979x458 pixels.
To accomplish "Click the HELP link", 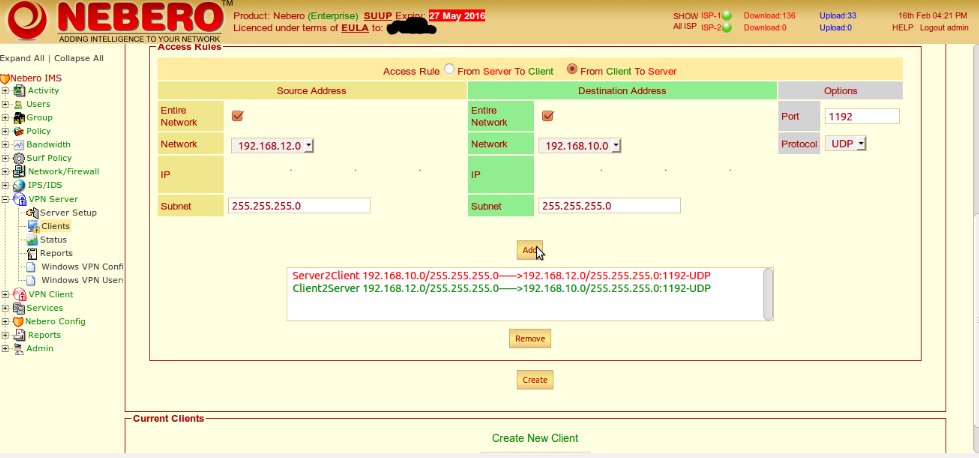I will coord(902,27).
